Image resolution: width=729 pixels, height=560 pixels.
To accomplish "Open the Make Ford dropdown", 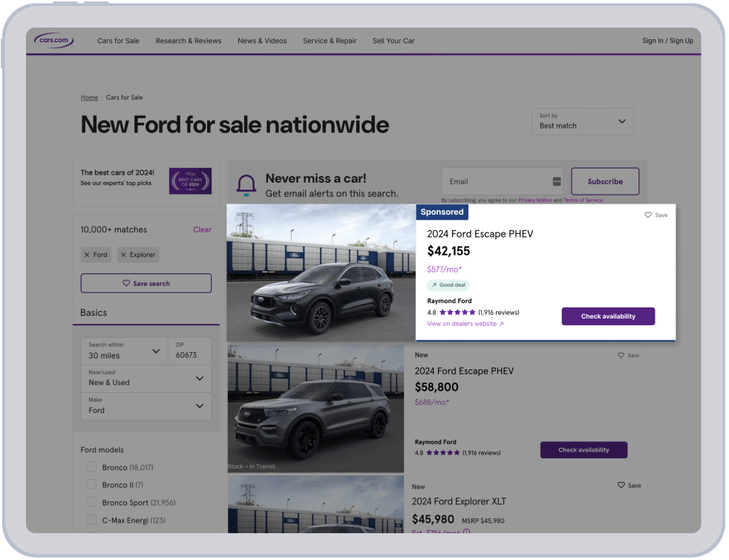I will click(146, 406).
